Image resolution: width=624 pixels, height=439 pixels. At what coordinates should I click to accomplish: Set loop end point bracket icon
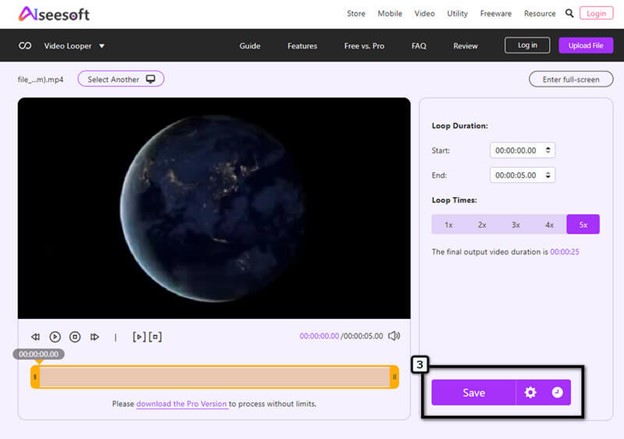[x=155, y=337]
